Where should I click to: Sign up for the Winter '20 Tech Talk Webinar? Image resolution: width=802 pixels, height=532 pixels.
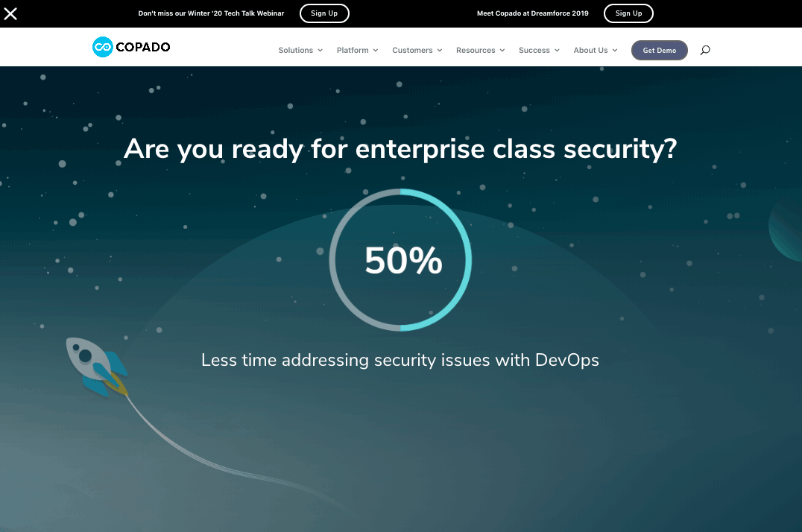point(324,13)
